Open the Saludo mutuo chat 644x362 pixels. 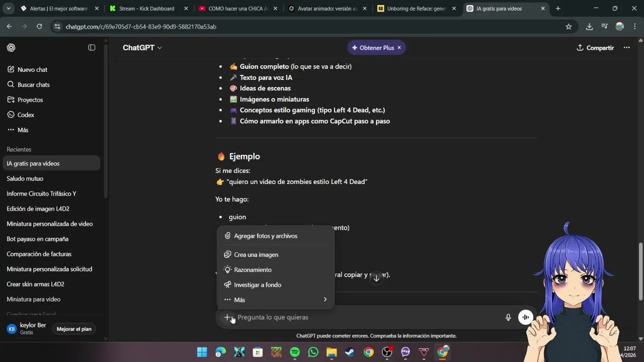(51, 178)
